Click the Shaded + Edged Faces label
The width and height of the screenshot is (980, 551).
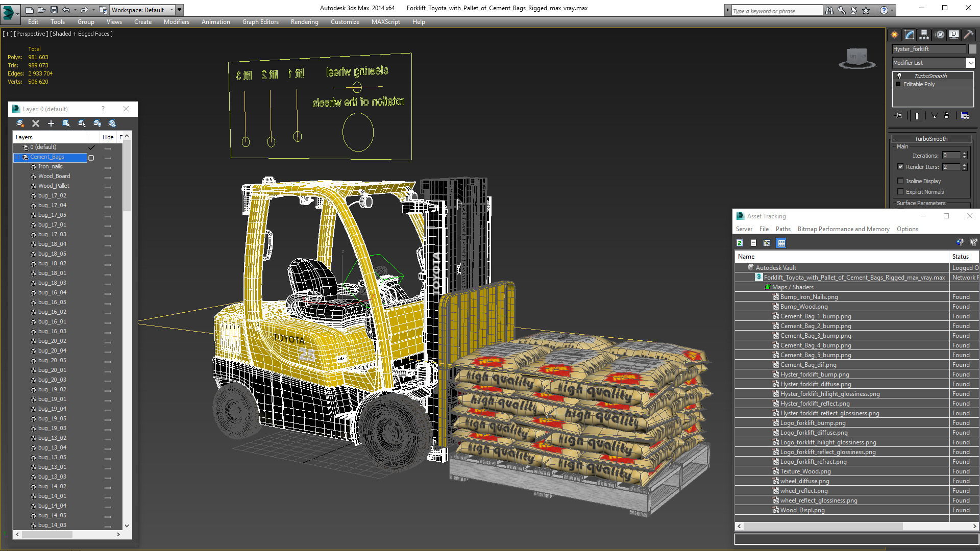81,34
